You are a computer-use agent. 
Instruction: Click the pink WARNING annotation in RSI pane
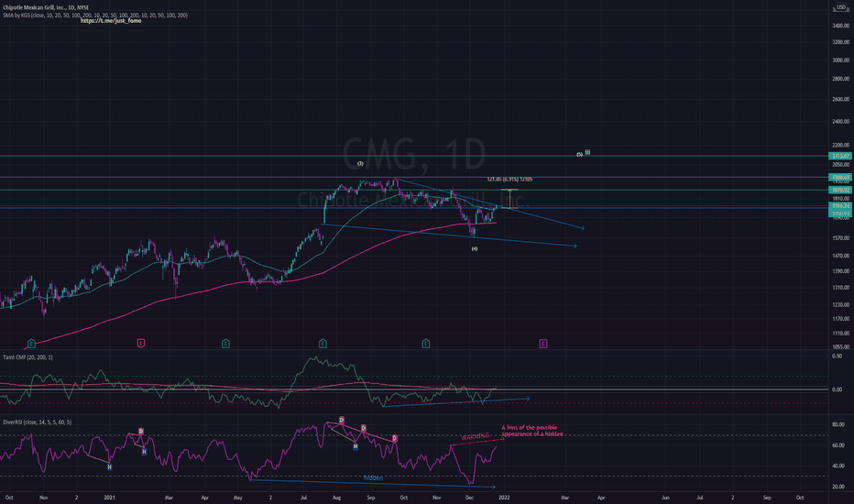[475, 436]
